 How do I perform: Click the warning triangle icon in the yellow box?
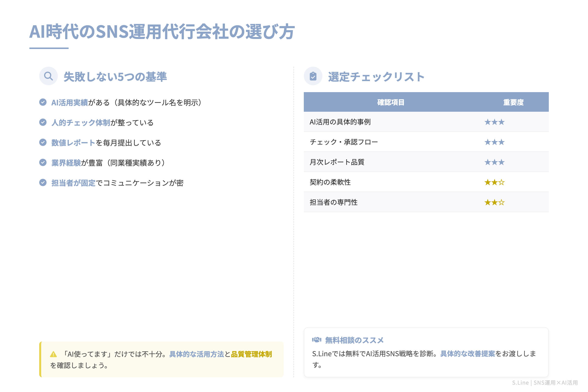point(53,354)
